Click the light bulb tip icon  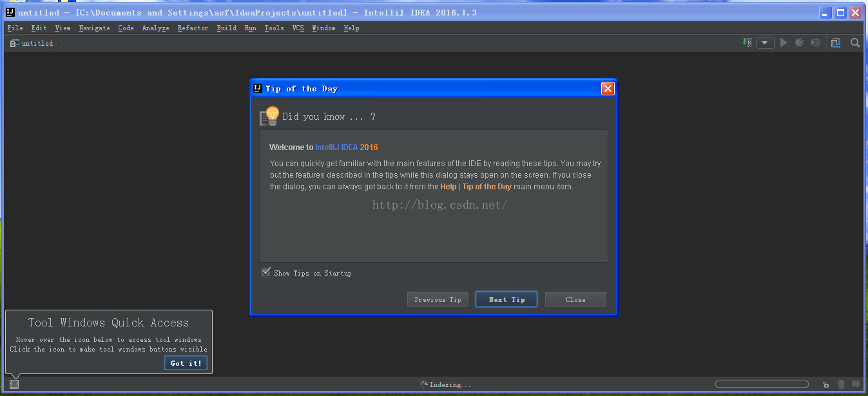click(269, 116)
